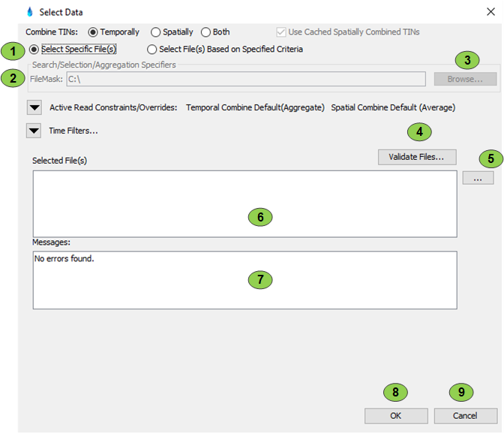This screenshot has width=504, height=434.
Task: Click into the FileMask path field
Action: point(245,78)
